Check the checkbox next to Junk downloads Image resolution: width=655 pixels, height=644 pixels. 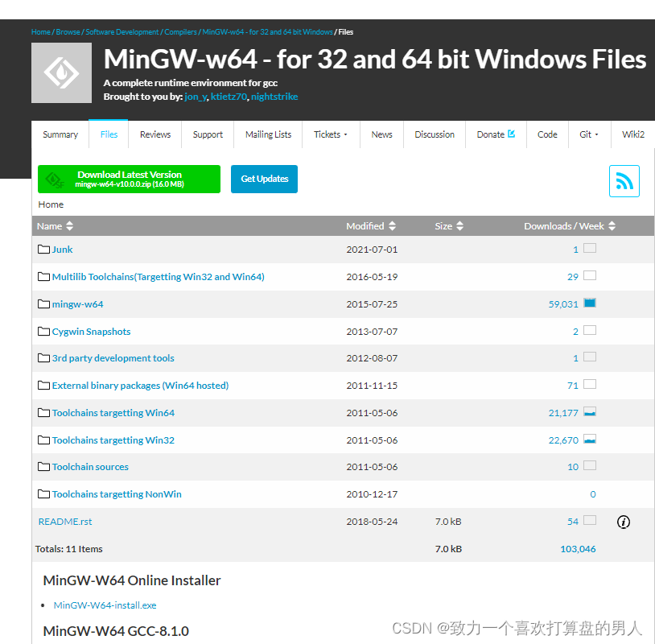tap(591, 249)
